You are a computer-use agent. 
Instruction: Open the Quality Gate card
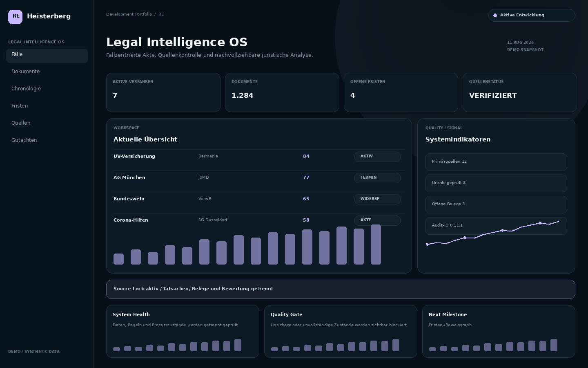click(x=341, y=331)
